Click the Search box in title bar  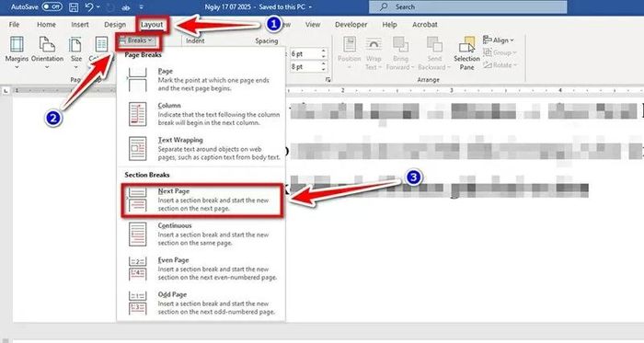tap(467, 7)
